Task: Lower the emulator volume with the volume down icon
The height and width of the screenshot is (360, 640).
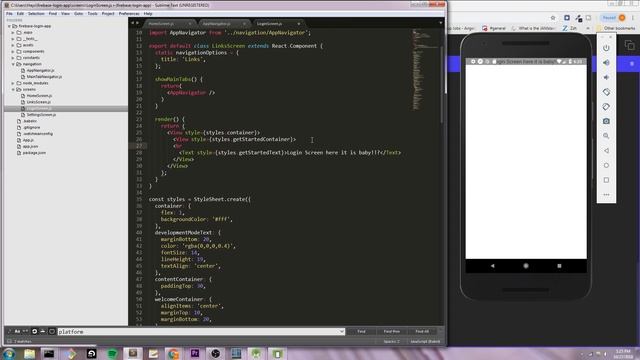Action: [606, 77]
